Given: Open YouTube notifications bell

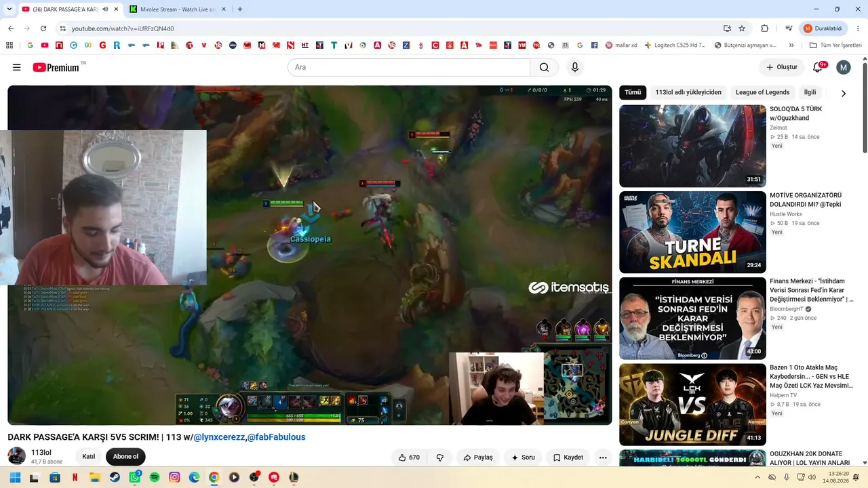Looking at the screenshot, I should (x=818, y=67).
